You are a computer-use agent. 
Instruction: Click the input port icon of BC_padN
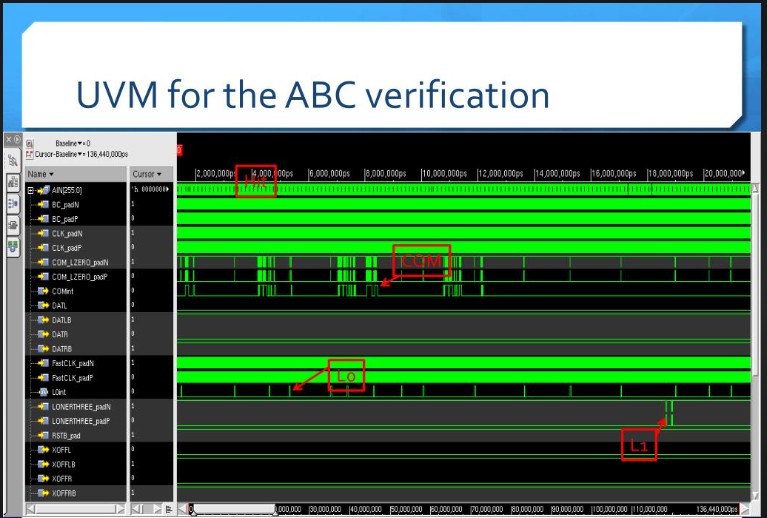(44, 204)
